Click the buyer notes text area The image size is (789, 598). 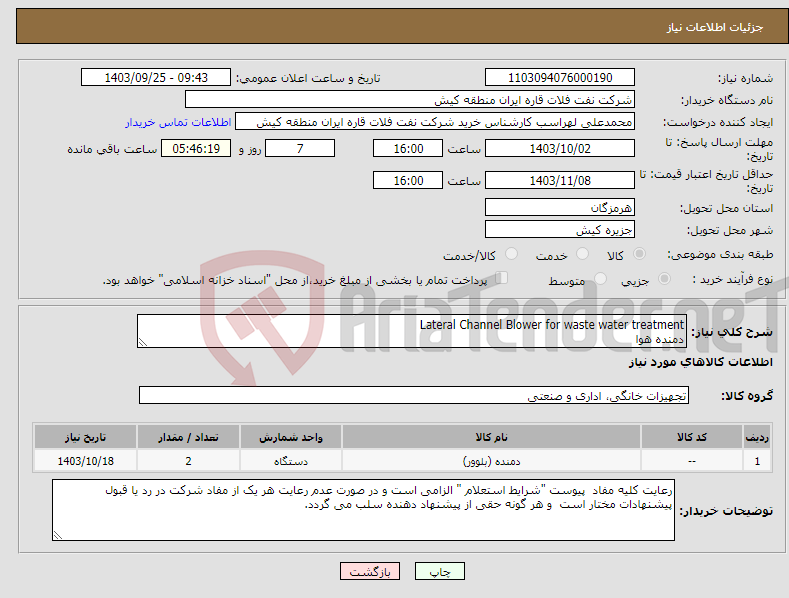click(x=363, y=510)
